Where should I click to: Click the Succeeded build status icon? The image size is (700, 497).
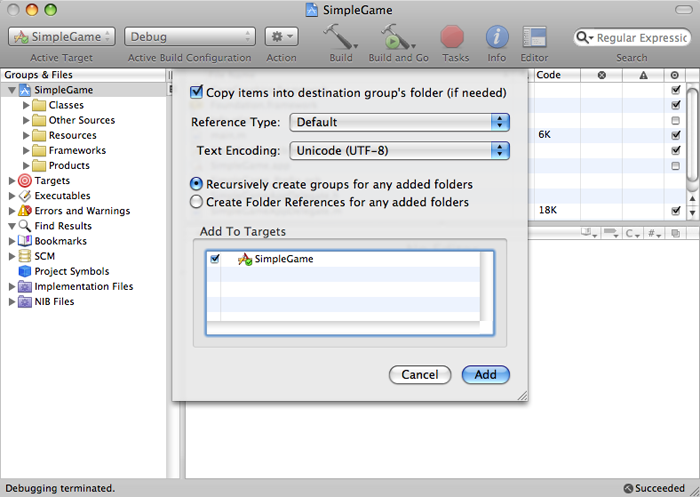[x=628, y=489]
